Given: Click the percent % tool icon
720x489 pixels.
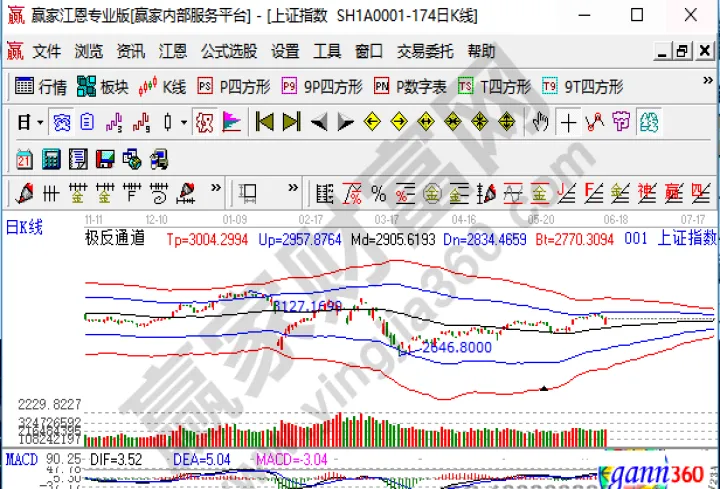Looking at the screenshot, I should [379, 193].
